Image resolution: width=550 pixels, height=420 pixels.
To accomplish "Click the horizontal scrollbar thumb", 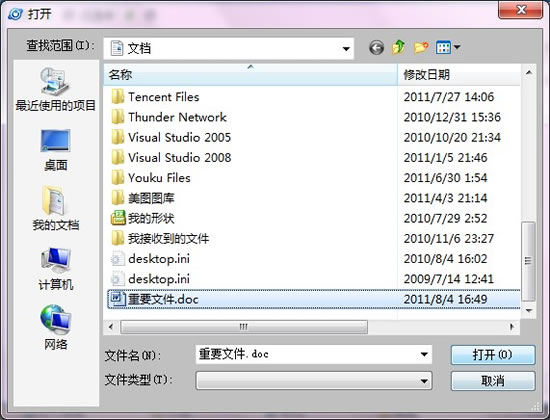I will click(244, 327).
